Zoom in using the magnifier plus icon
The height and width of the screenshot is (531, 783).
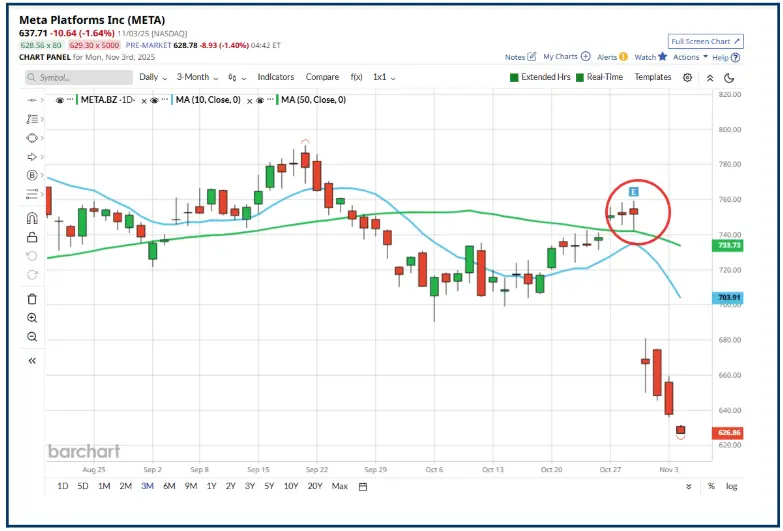tap(31, 318)
